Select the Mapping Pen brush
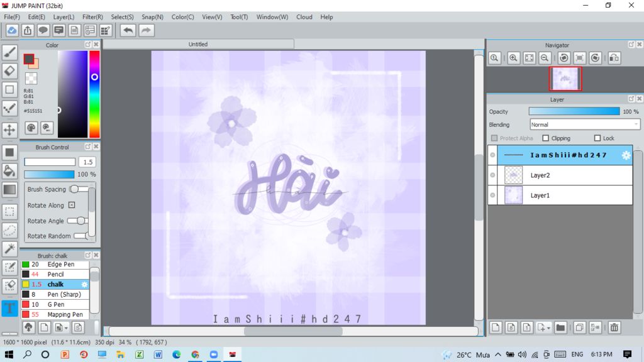The width and height of the screenshot is (644, 362). [x=55, y=314]
